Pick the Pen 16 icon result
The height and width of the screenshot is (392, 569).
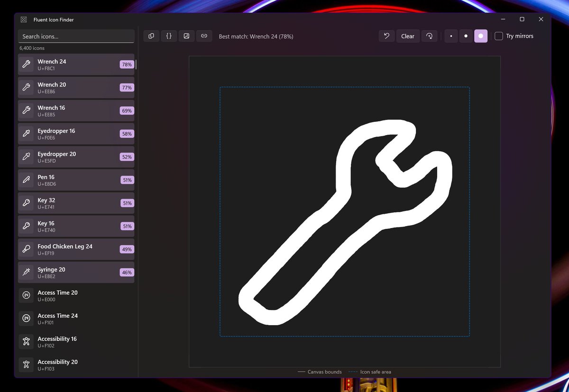tap(76, 180)
